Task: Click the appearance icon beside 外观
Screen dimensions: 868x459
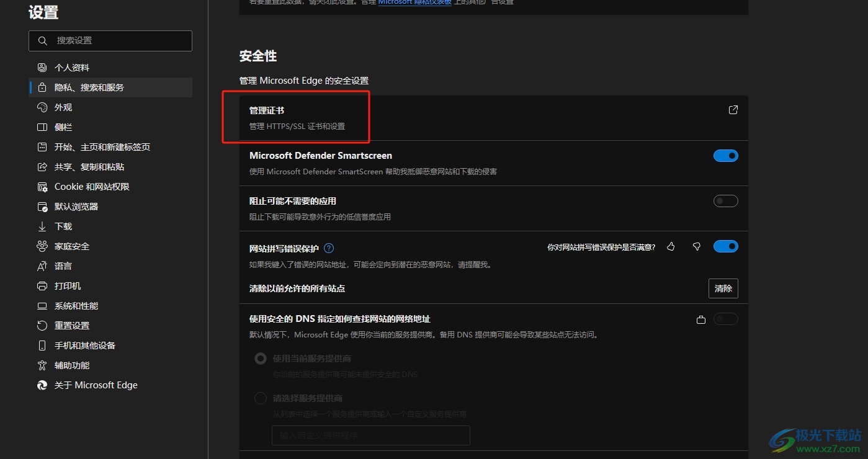Action: point(42,107)
